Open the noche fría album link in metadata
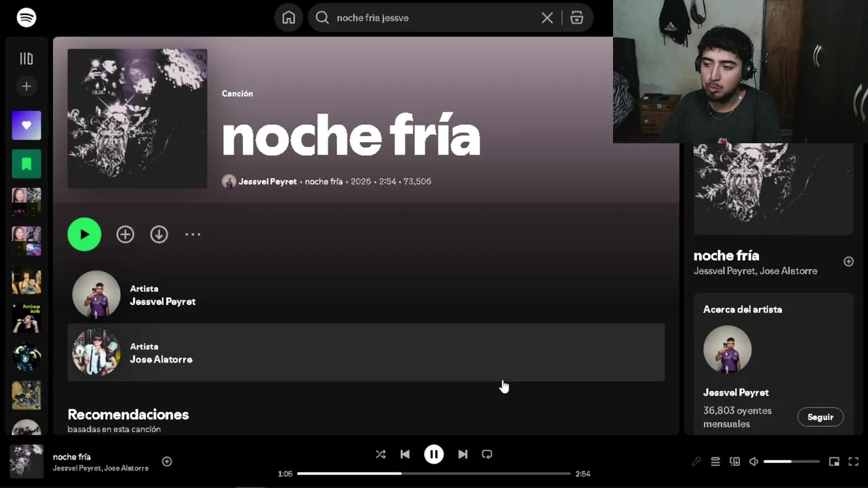 (323, 182)
